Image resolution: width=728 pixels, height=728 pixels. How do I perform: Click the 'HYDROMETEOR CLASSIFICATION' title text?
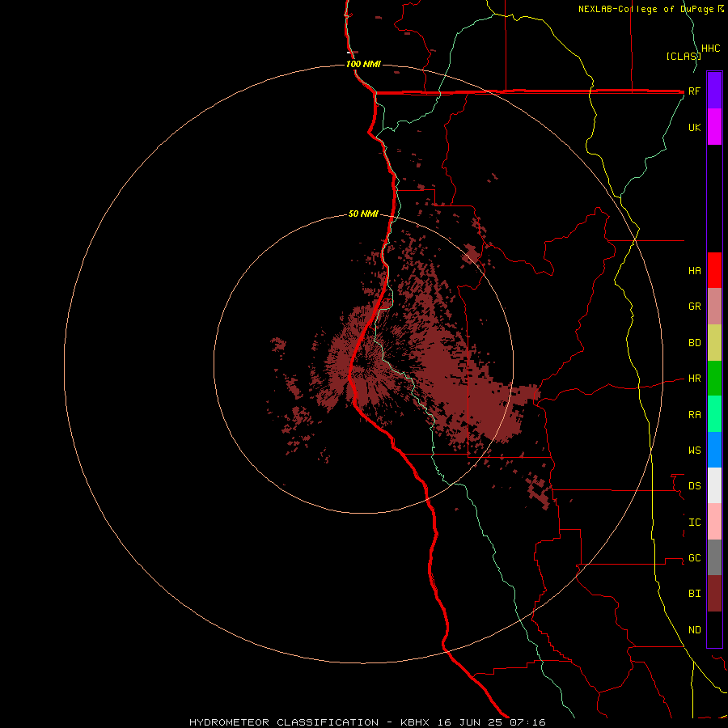click(x=284, y=722)
